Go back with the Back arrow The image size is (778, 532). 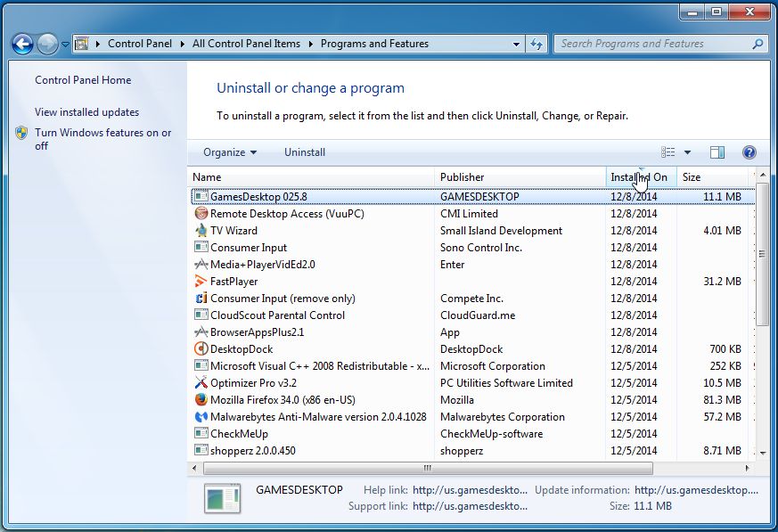click(22, 45)
